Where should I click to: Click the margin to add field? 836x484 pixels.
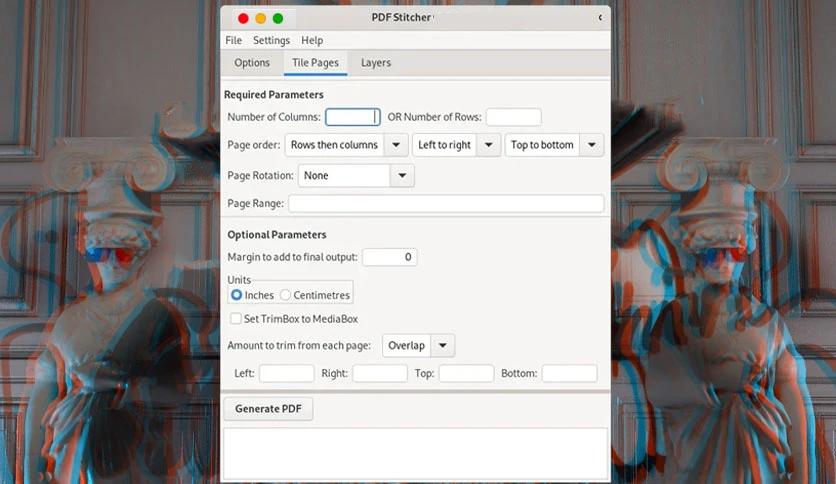click(390, 257)
